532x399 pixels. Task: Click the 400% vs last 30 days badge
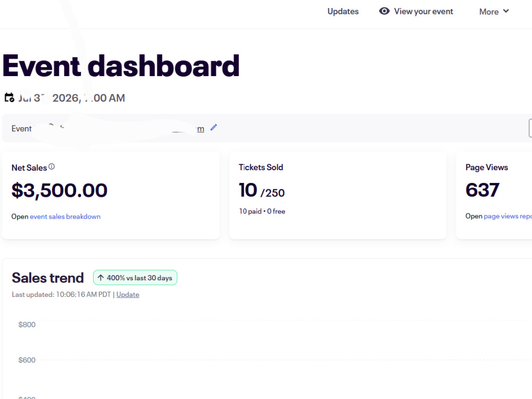pos(135,278)
